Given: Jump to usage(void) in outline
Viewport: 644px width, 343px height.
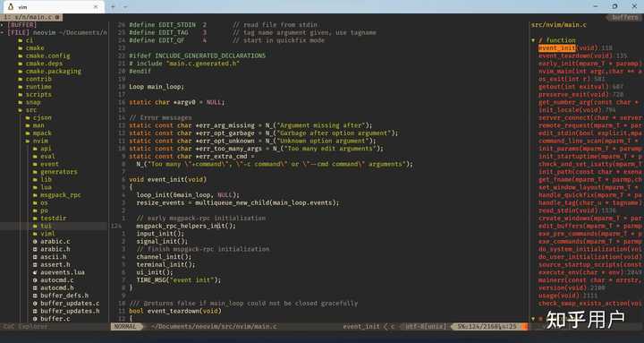Looking at the screenshot, I should pos(568,296).
